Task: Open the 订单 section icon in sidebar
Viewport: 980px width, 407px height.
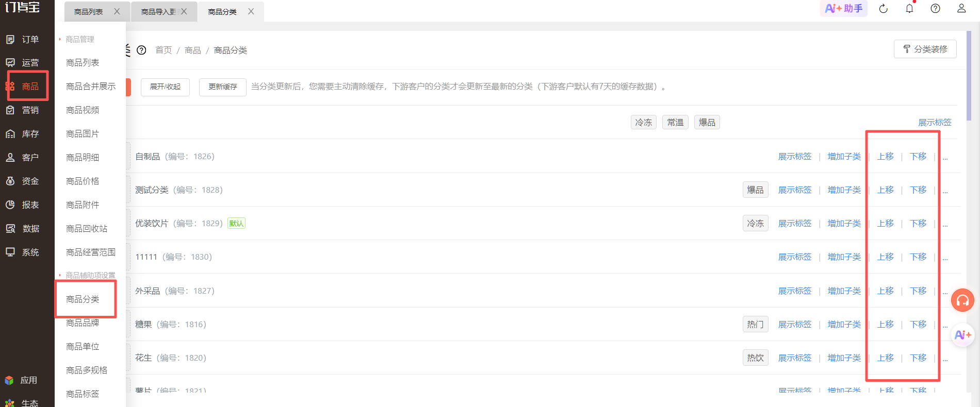Action: click(x=10, y=40)
